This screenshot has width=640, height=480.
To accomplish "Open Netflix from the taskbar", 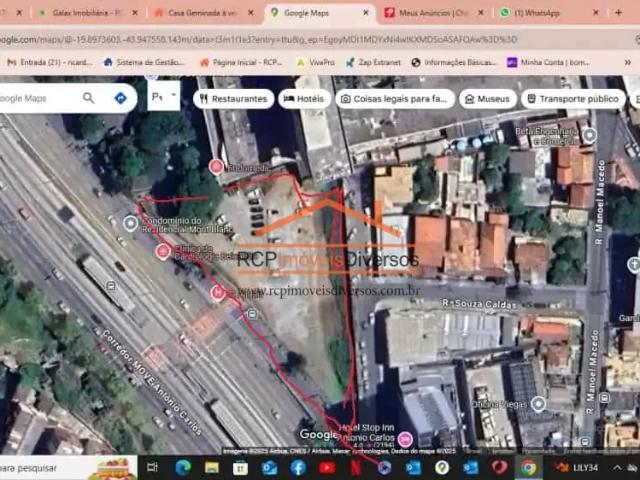I will pos(356,468).
